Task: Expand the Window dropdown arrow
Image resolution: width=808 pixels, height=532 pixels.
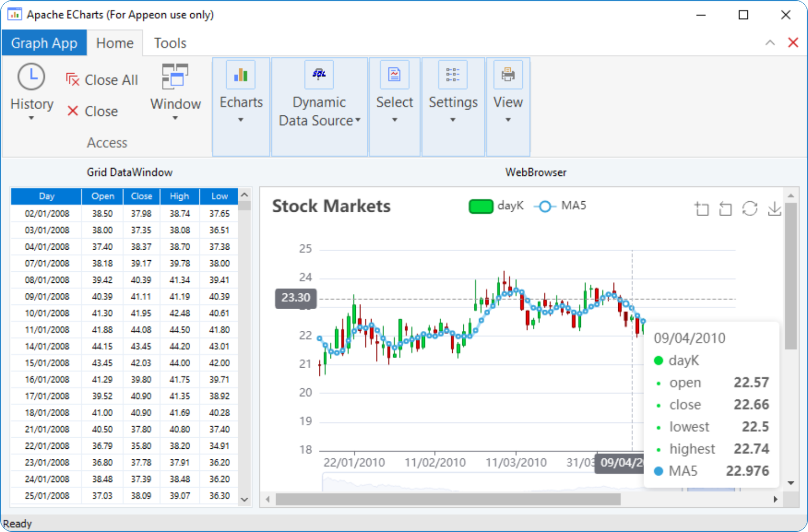Action: [x=176, y=118]
